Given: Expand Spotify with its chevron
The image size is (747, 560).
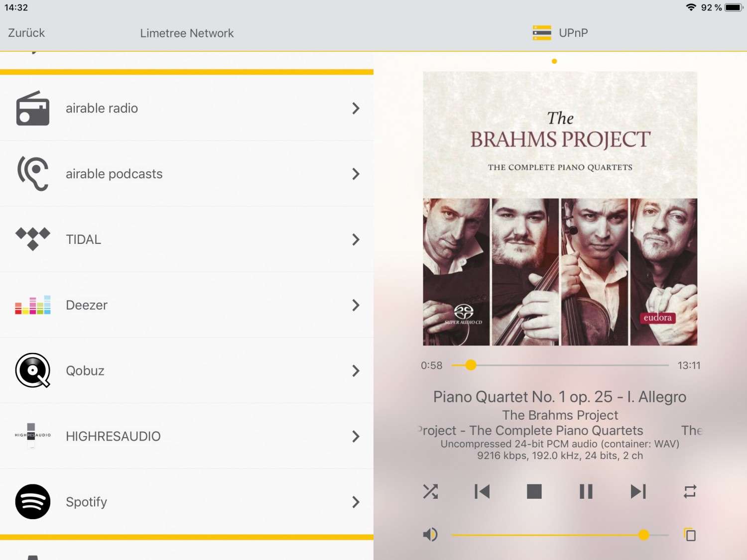Looking at the screenshot, I should [356, 502].
